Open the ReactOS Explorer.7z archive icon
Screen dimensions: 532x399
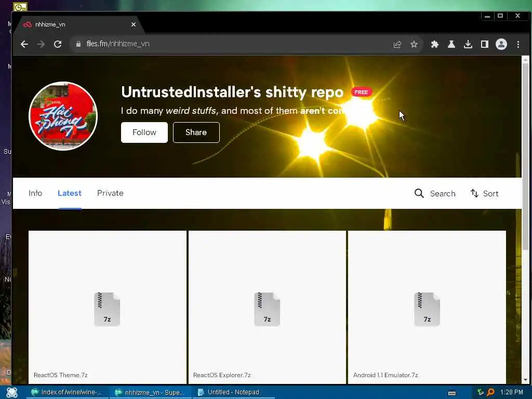[x=267, y=310]
